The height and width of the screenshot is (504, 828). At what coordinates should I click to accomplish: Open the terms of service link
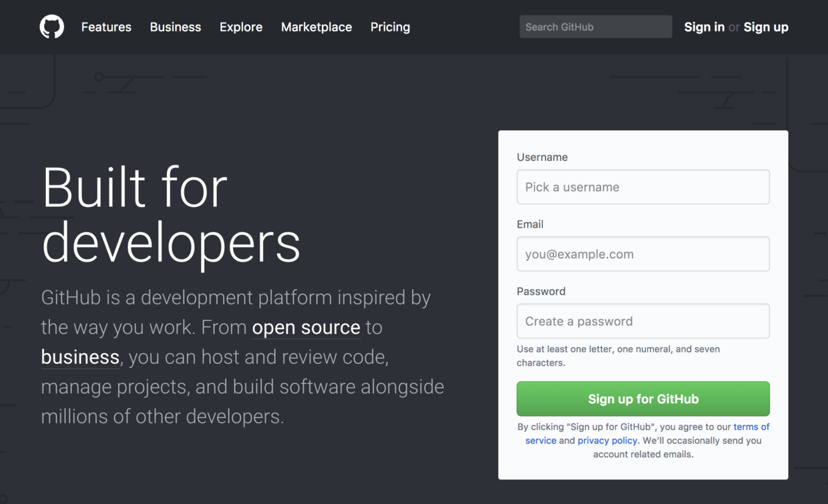pos(751,427)
